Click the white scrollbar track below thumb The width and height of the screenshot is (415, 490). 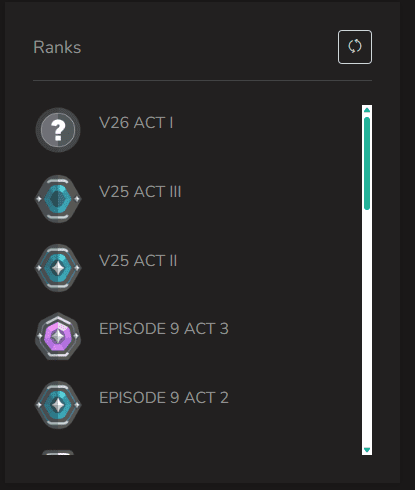pos(367,328)
